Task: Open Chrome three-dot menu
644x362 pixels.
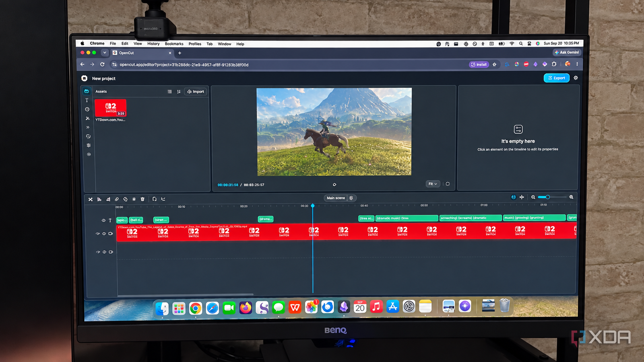Action: pos(577,64)
